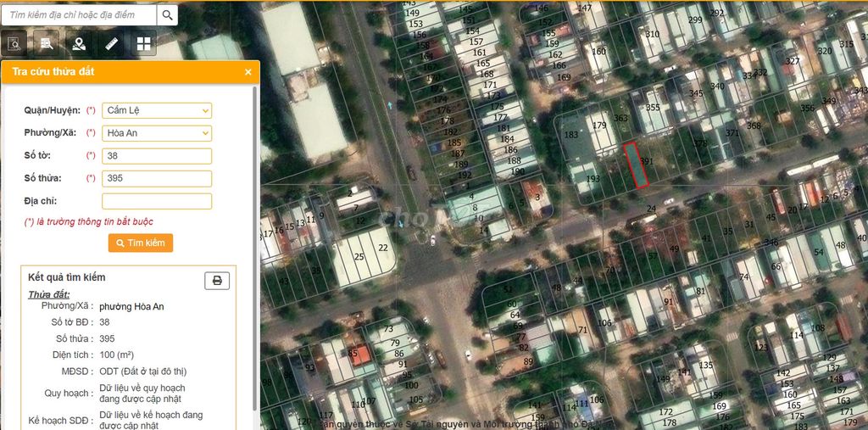
Task: Click the orange Tìm kiếm button
Action: tap(141, 243)
